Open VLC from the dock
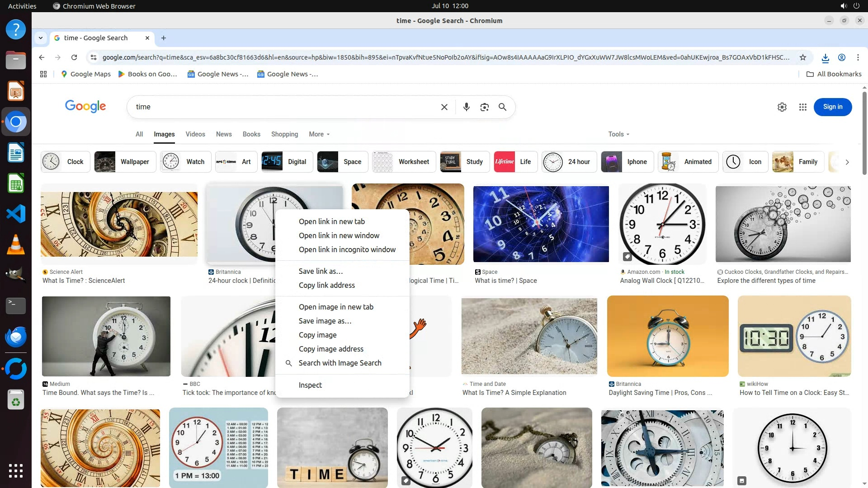The height and width of the screenshot is (488, 868). [15, 244]
